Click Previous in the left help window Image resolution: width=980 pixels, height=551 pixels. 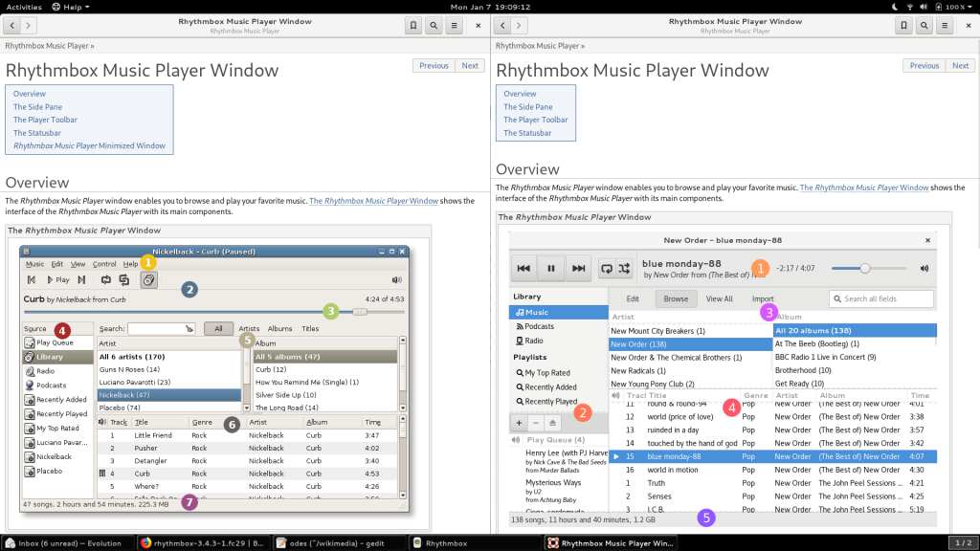point(434,66)
